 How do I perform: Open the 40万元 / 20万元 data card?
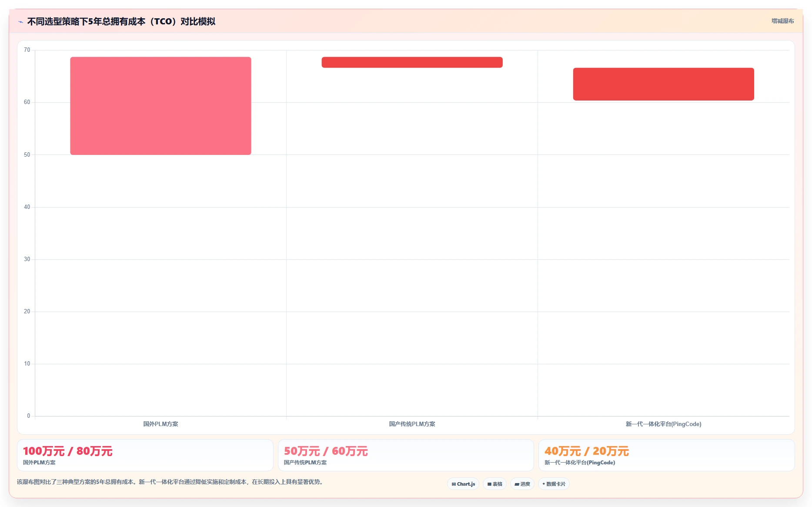point(666,455)
